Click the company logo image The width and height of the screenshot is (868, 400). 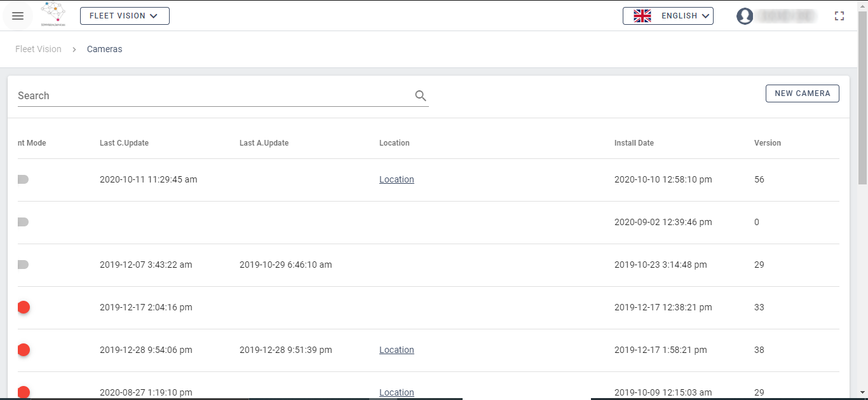pos(53,15)
